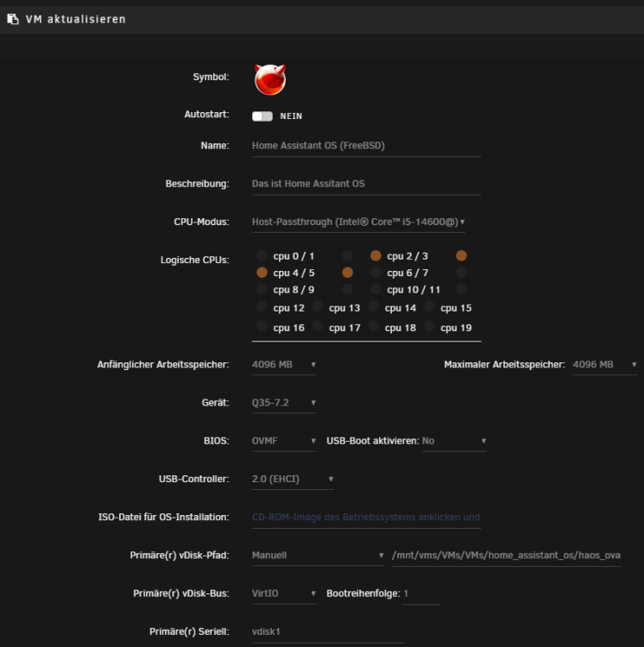Viewport: 644px width, 647px height.
Task: Open the Gerät Q35-7.2 dropdown
Action: [x=284, y=403]
